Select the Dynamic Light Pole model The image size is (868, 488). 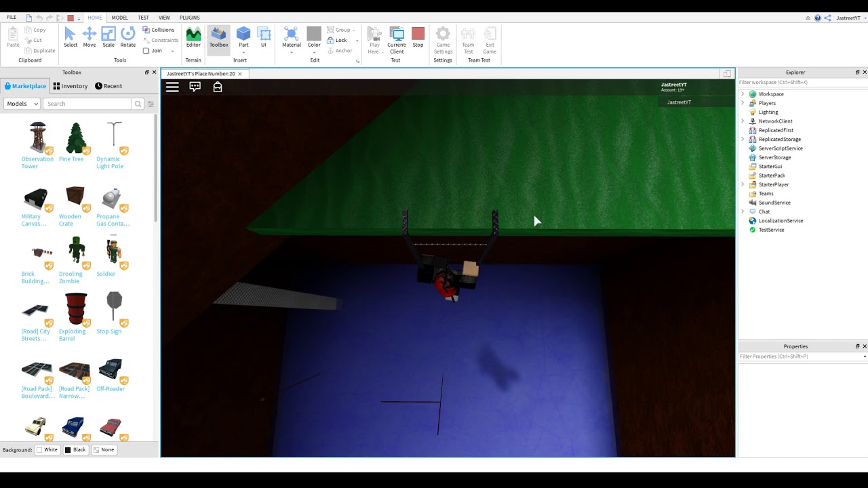113,145
